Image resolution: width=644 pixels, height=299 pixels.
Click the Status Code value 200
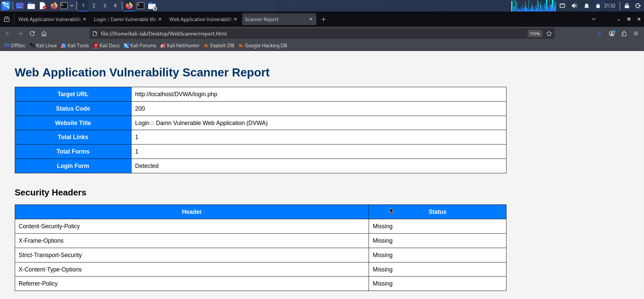point(140,109)
